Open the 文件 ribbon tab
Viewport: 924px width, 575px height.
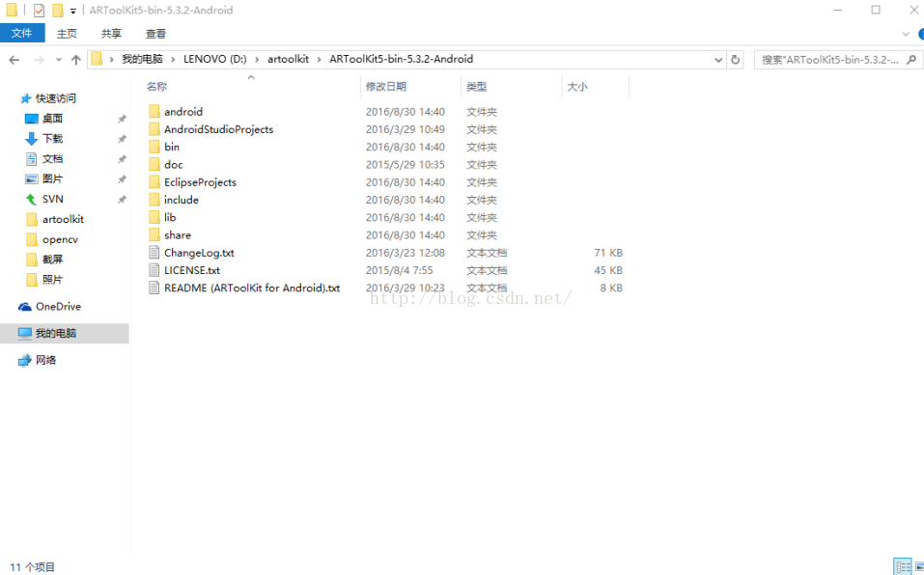click(x=22, y=33)
